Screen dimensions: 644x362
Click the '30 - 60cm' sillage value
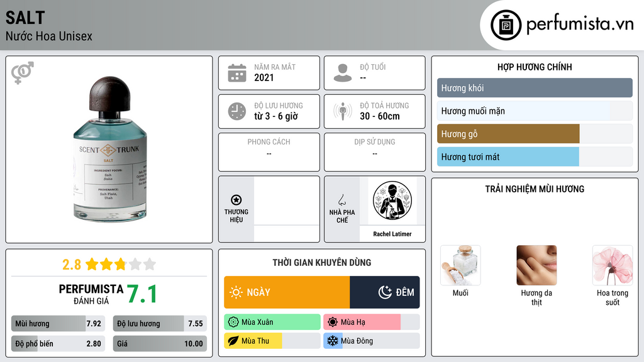pyautogui.click(x=379, y=116)
